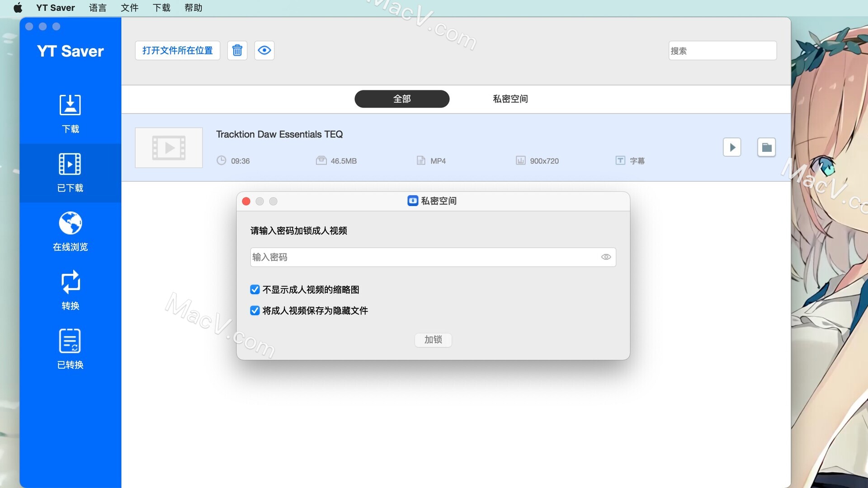
Task: Click the Tracktion Daw Essentials video thumbnail
Action: (x=169, y=148)
